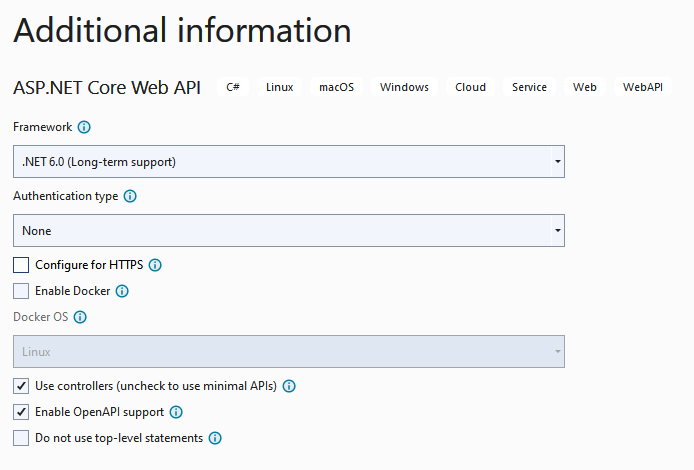Open the Docker OS info tooltip icon
The height and width of the screenshot is (470, 694).
click(80, 317)
